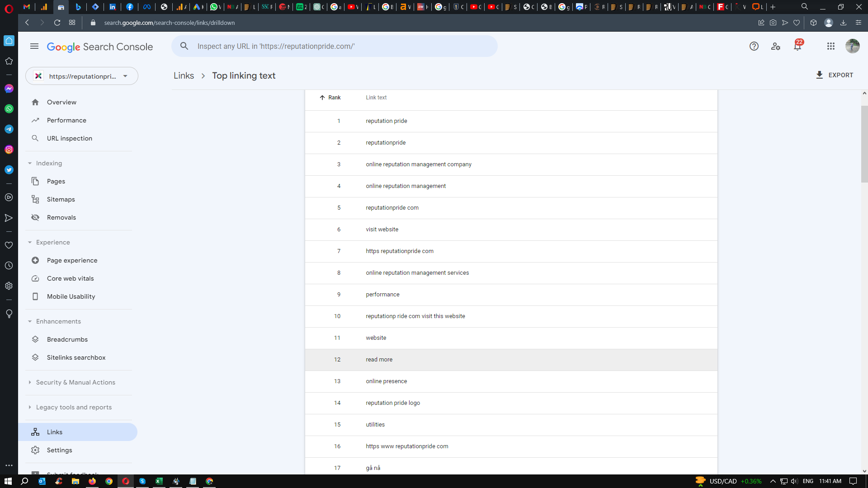Select the 'utilities' row

[x=511, y=425]
